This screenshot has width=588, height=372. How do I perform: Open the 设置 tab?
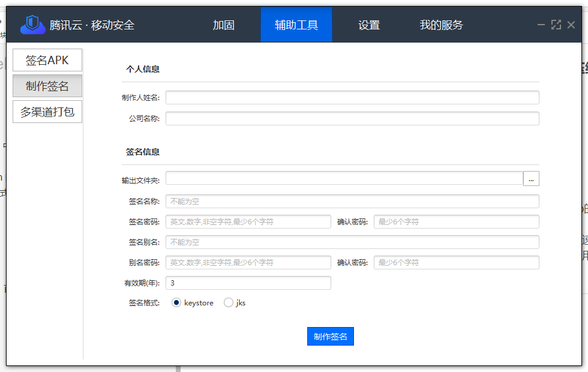369,25
